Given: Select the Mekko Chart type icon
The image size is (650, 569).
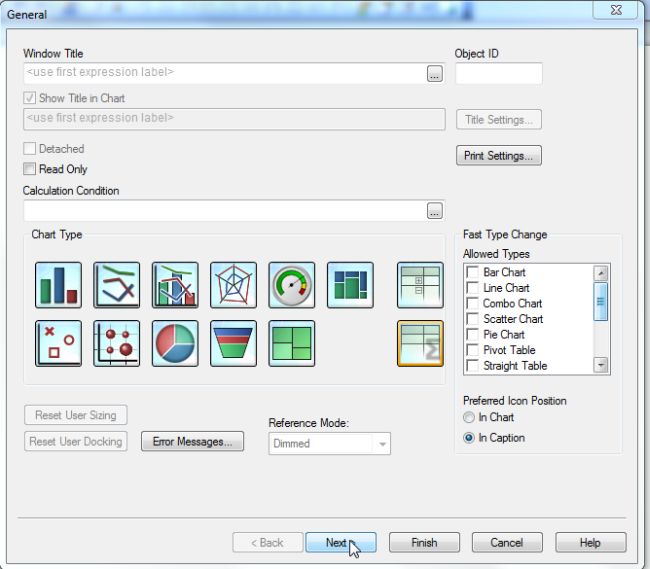Looking at the screenshot, I should pyautogui.click(x=350, y=285).
